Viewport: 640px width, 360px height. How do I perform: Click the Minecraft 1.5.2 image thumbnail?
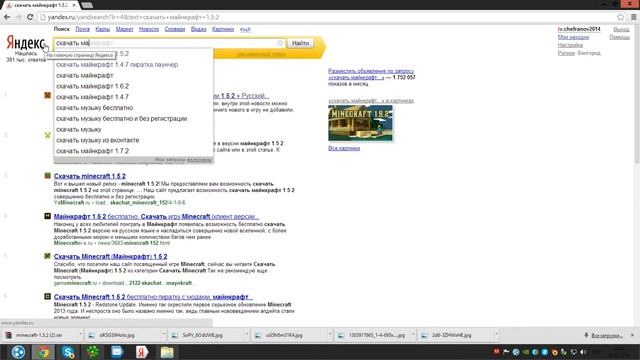point(360,123)
